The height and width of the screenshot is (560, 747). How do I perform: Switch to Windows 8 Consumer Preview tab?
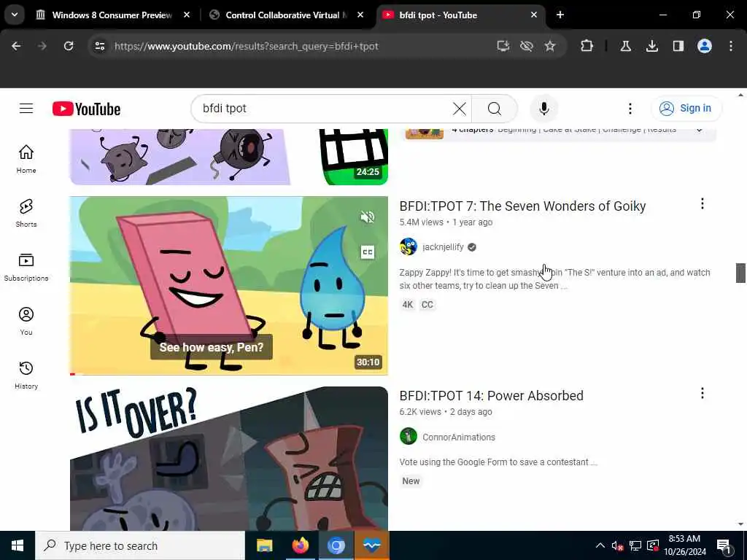tap(112, 15)
